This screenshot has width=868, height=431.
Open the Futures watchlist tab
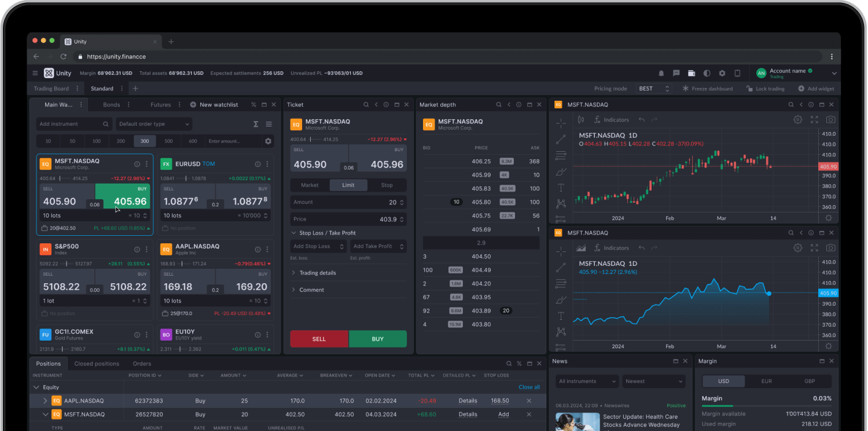[161, 105]
